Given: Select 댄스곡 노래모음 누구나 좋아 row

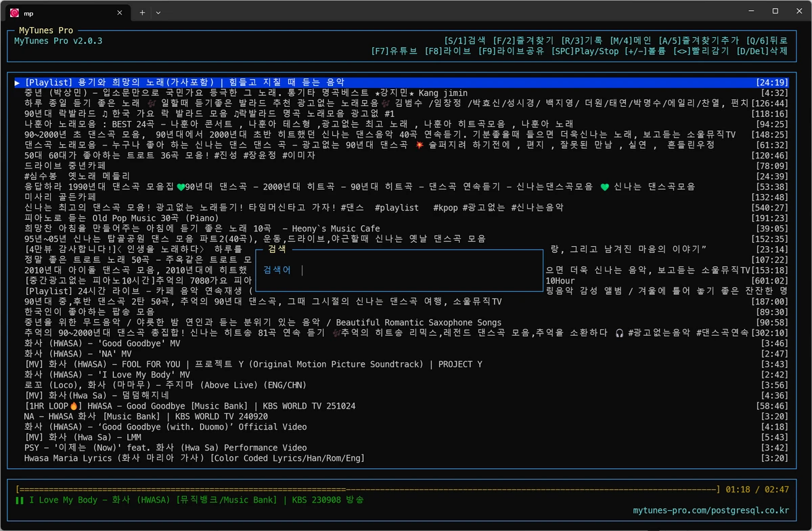Looking at the screenshot, I should (x=401, y=145).
